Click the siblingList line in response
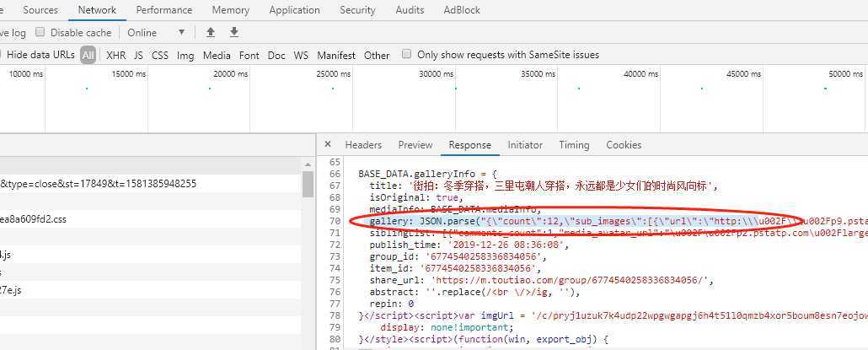Screen dimensions: 868x350 [619, 233]
